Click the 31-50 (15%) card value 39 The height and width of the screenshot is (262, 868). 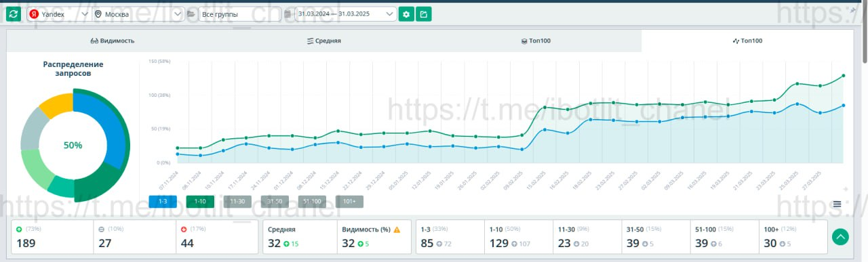633,244
